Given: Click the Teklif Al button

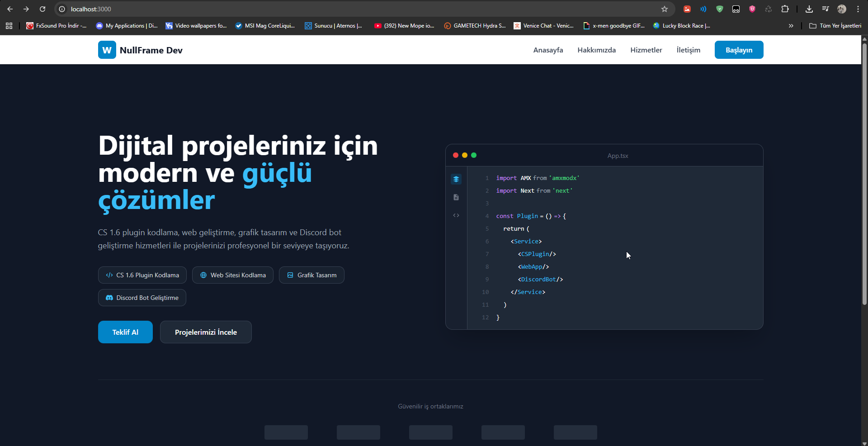Looking at the screenshot, I should click(125, 332).
